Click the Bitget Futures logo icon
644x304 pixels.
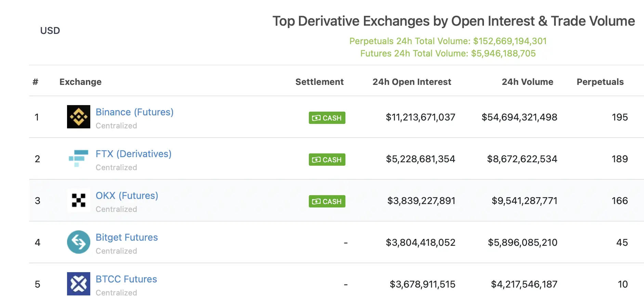(x=79, y=242)
